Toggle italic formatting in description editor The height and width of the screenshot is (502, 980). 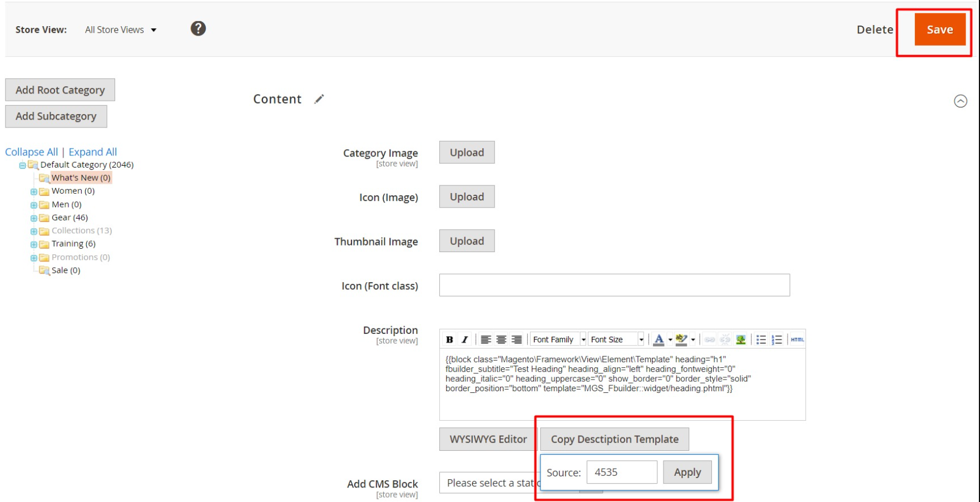click(x=465, y=339)
